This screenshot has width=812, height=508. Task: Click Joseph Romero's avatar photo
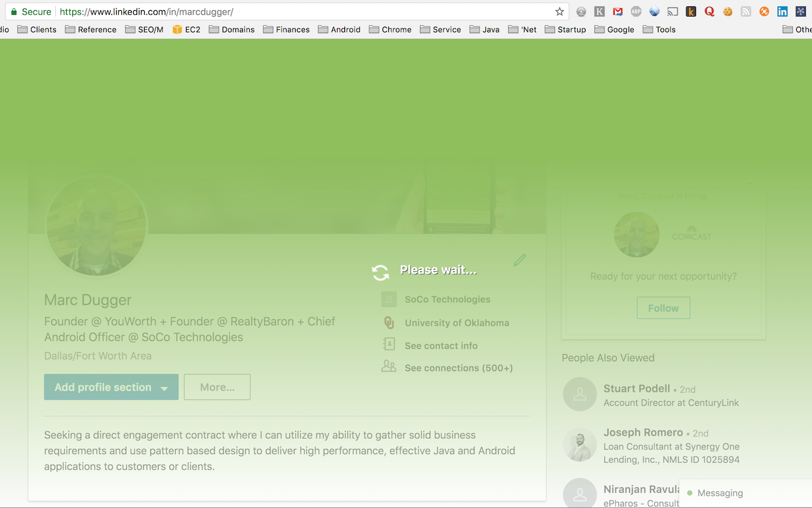580,444
